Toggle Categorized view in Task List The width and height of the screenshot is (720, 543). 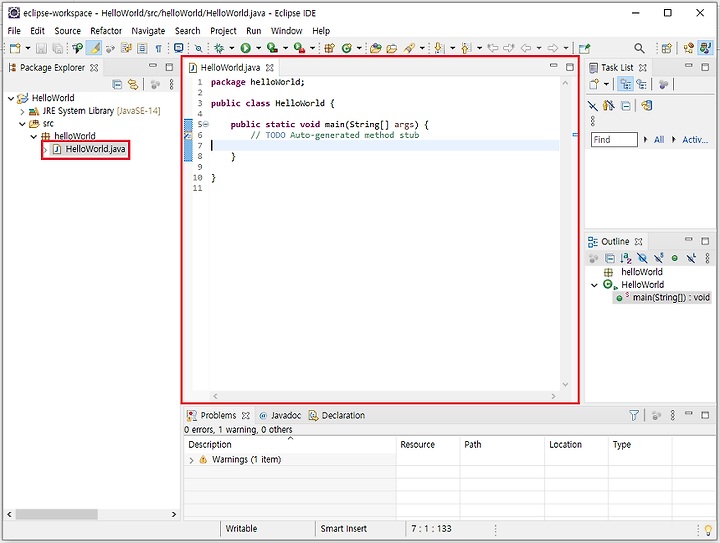625,84
